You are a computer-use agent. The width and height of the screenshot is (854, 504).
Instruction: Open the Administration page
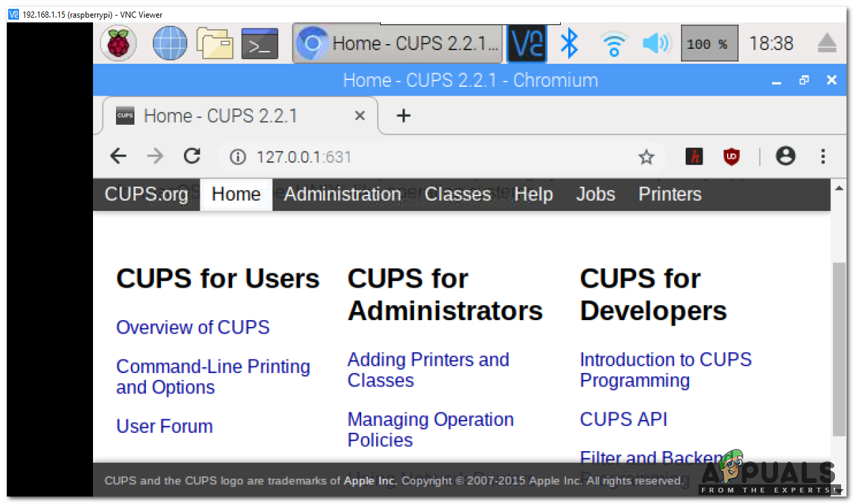pyautogui.click(x=343, y=195)
